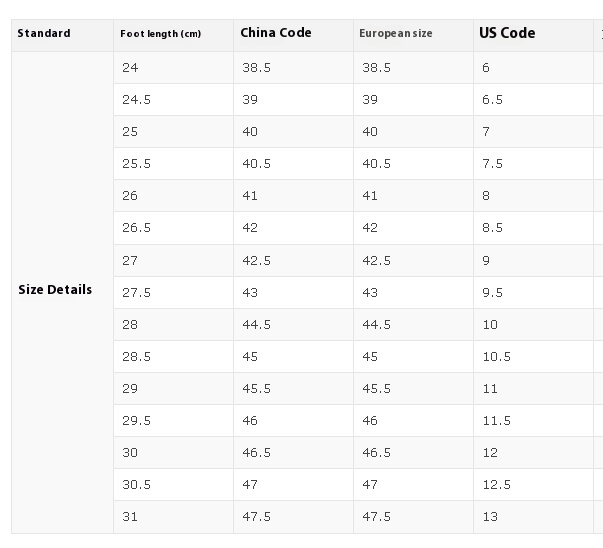Click US Code cell 10.5
Image resolution: width=603 pixels, height=548 pixels.
(x=496, y=357)
